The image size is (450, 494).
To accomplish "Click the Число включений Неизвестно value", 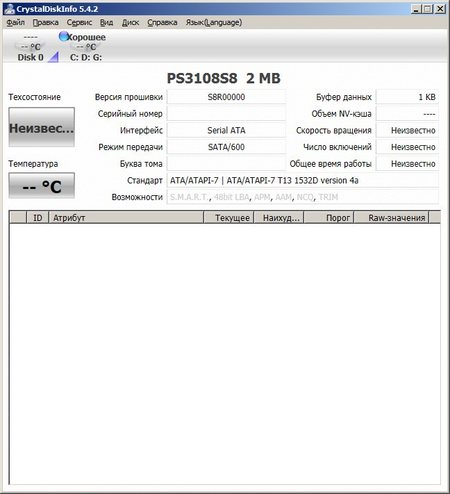I will pyautogui.click(x=407, y=147).
